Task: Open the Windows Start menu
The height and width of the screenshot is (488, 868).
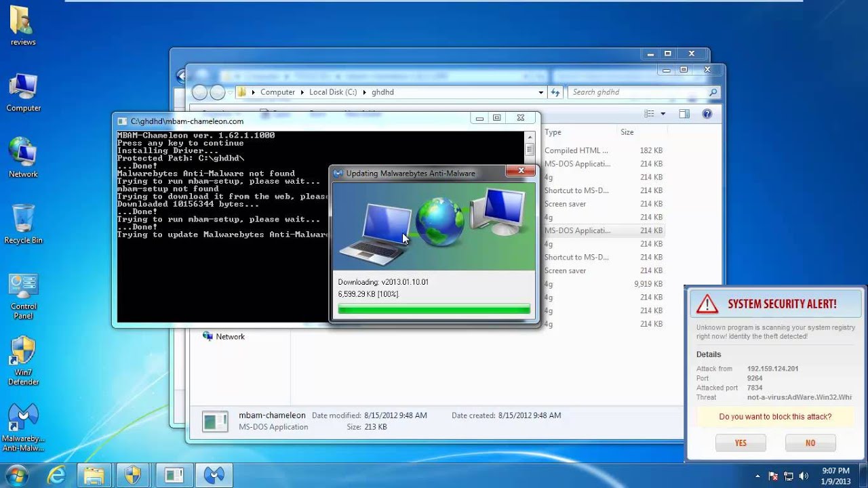Action: (x=16, y=475)
